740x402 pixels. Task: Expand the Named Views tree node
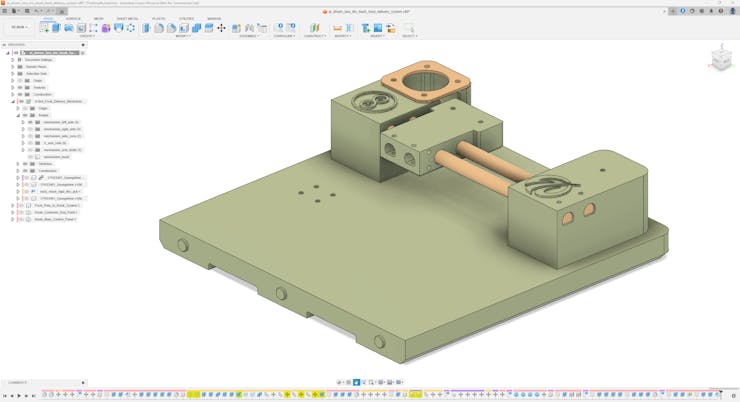point(13,67)
